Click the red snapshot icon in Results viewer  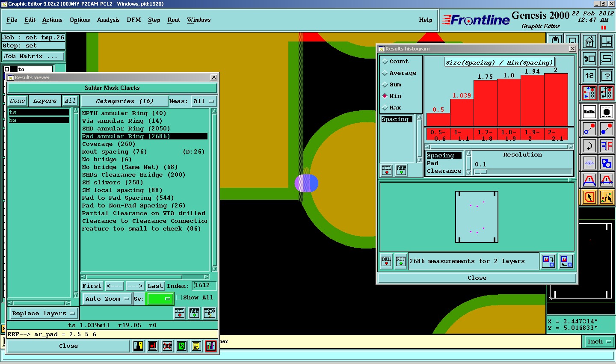click(x=153, y=346)
